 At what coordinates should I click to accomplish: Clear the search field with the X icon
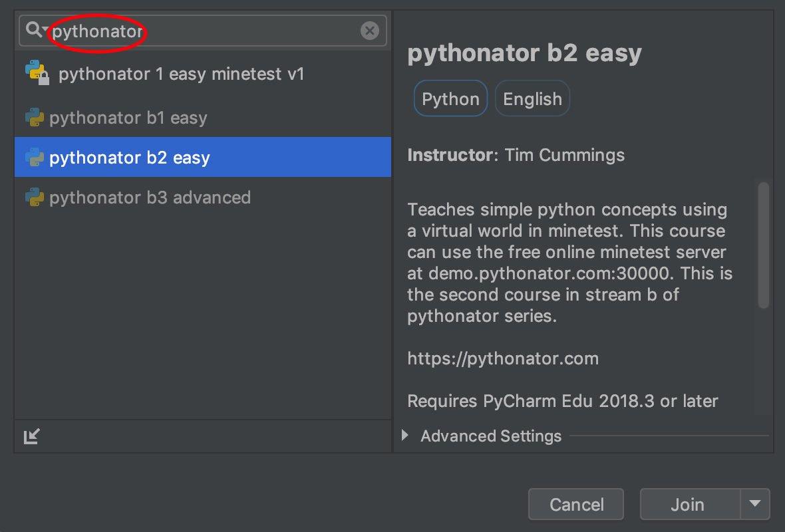coord(369,31)
